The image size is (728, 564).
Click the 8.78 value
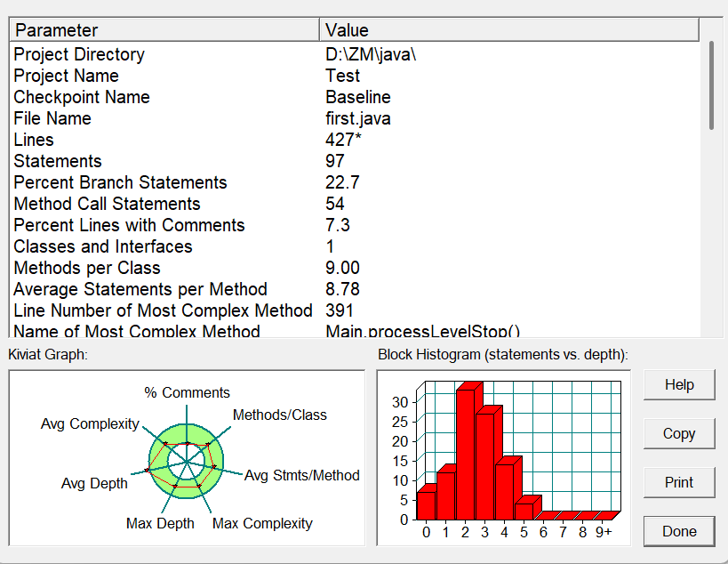click(342, 289)
